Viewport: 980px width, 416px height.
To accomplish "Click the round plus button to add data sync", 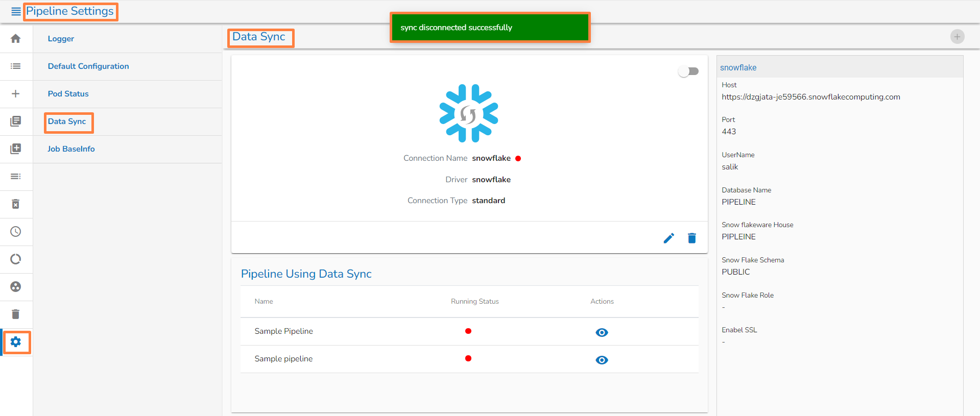I will tap(958, 37).
